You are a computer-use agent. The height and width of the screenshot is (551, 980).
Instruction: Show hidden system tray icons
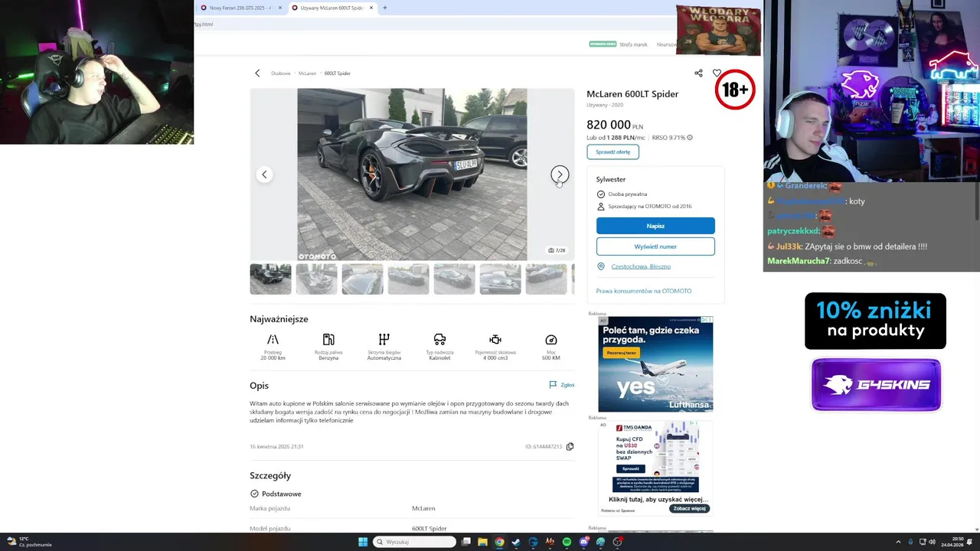[x=899, y=542]
